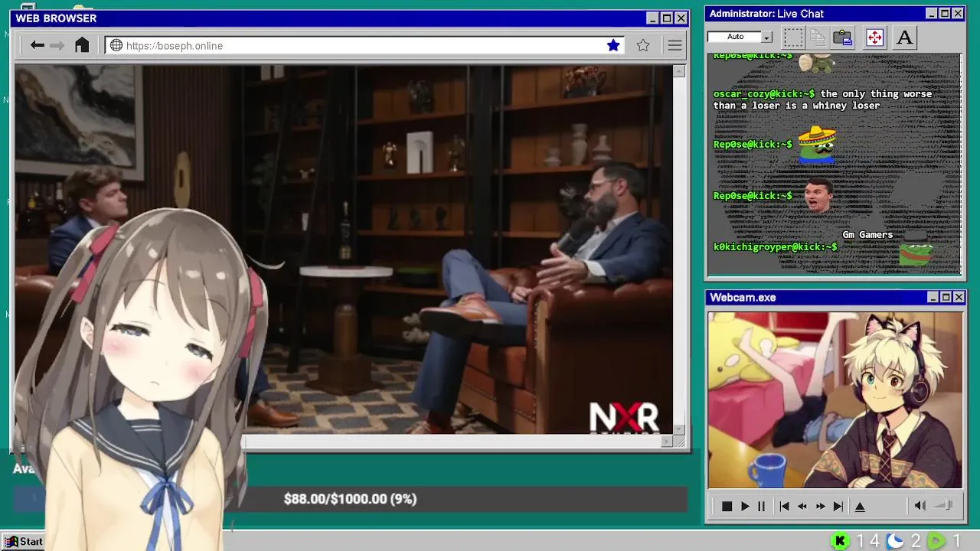The height and width of the screenshot is (551, 980).
Task: Open the browser home page
Action: click(x=82, y=45)
